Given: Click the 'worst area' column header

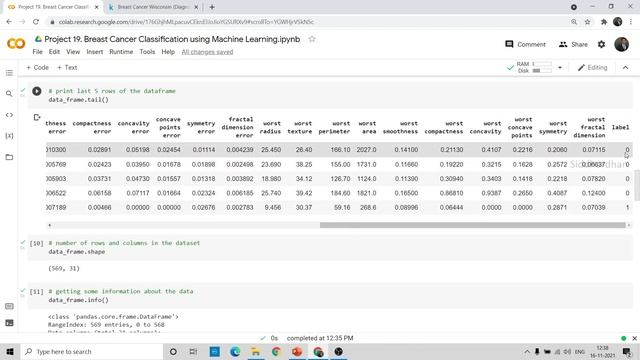Looking at the screenshot, I should [367, 127].
